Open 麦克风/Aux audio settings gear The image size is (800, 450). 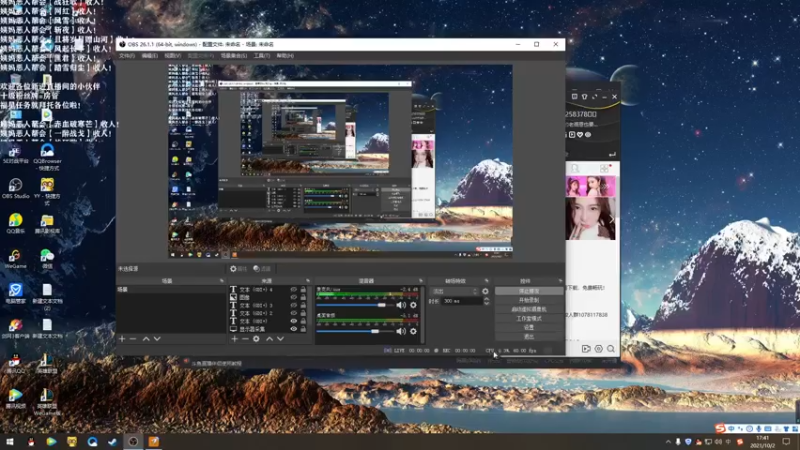[413, 305]
